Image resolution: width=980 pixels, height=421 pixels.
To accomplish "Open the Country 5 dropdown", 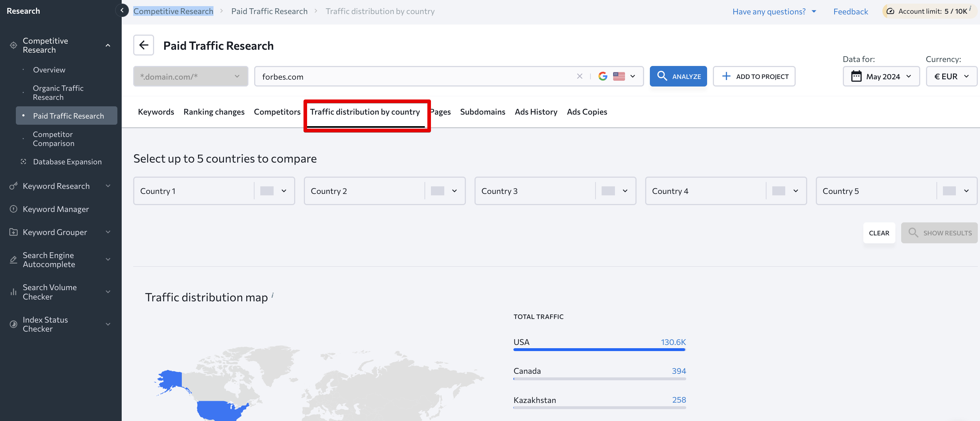I will [896, 191].
